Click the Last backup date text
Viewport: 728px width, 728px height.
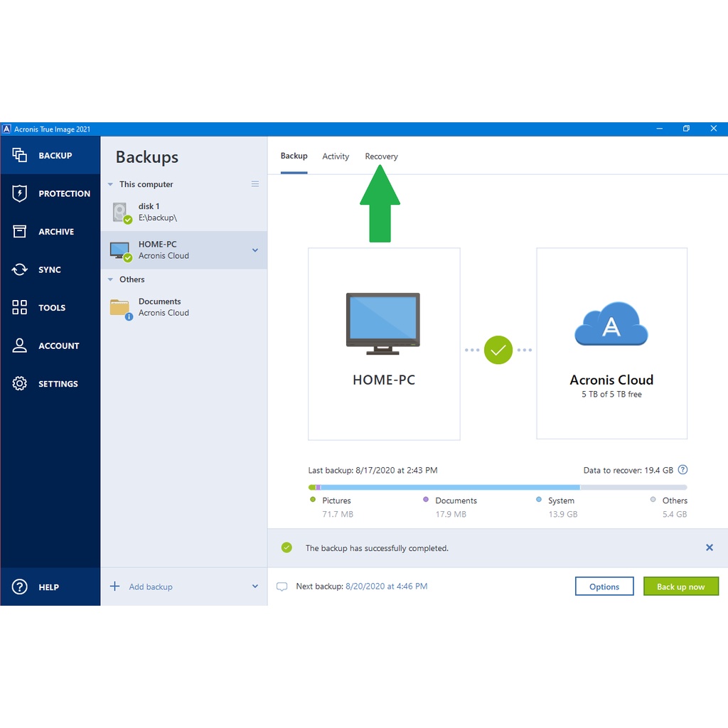click(x=373, y=471)
